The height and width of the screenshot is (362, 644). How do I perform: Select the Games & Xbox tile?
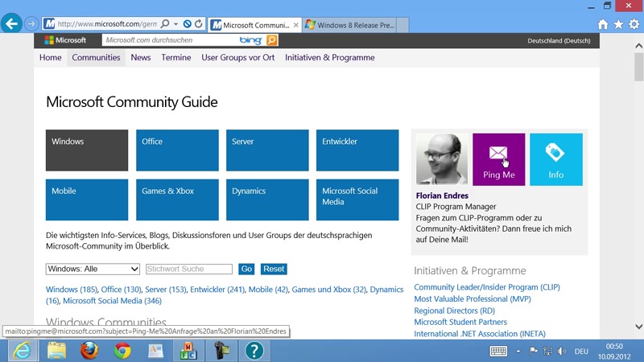pos(177,200)
